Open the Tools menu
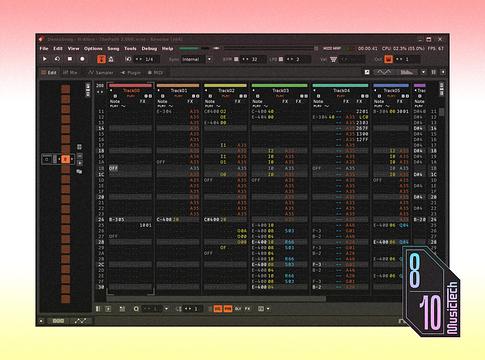Viewport: 485px width, 360px height. [x=130, y=49]
